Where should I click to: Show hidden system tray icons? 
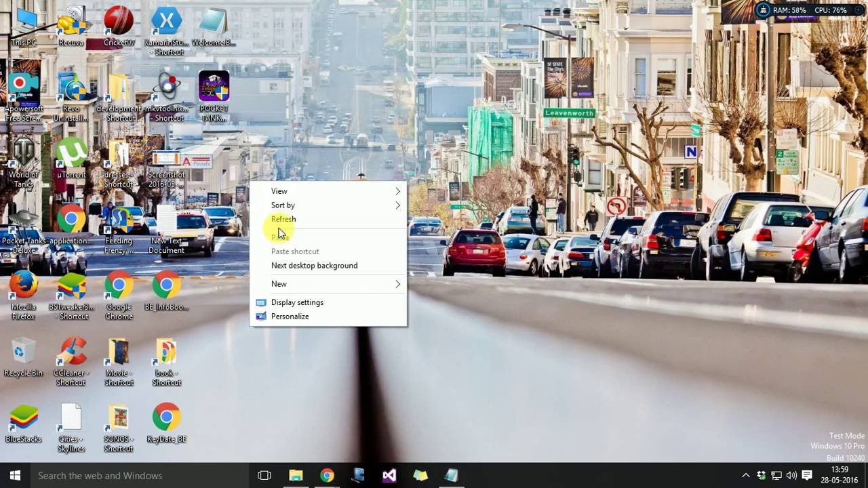pyautogui.click(x=746, y=476)
